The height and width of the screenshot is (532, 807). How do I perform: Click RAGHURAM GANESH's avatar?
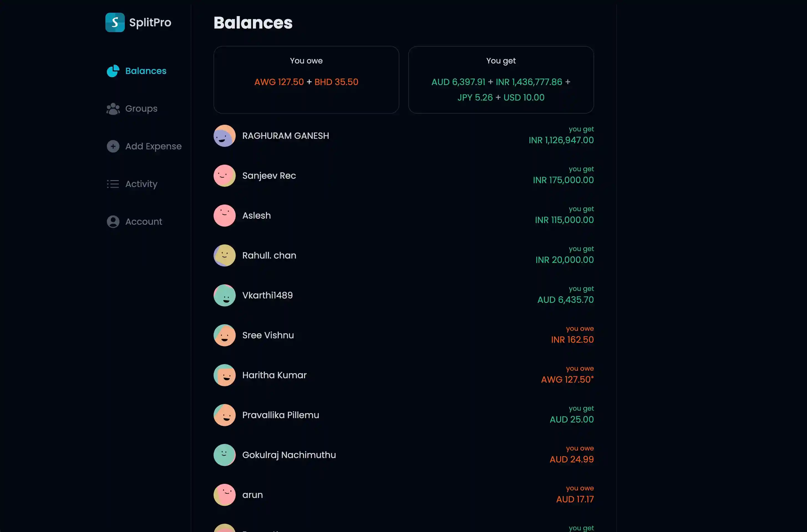(224, 136)
